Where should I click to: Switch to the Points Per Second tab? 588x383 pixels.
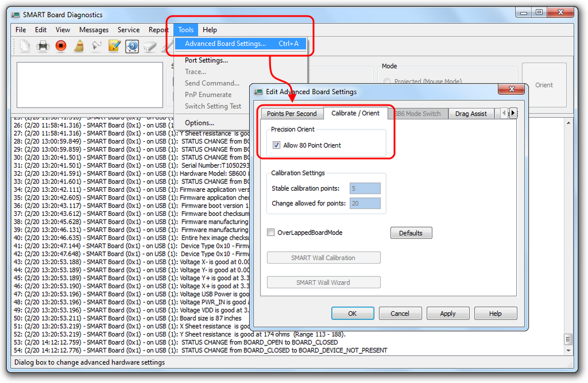(292, 114)
